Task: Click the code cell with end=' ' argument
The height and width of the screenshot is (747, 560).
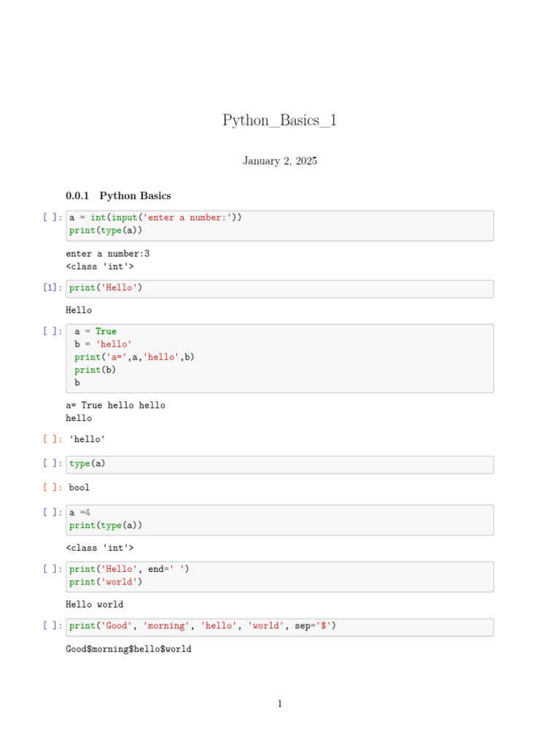Action: pos(279,576)
